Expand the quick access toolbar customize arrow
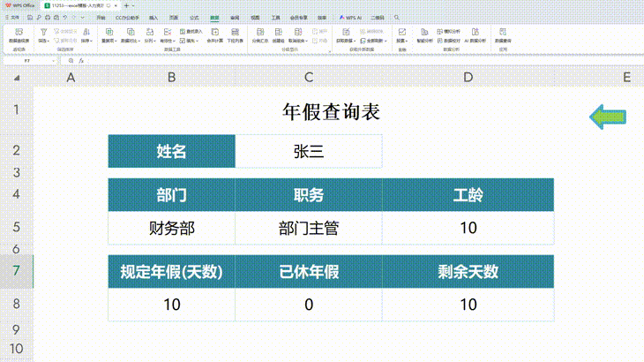The image size is (644, 362). coord(83,18)
